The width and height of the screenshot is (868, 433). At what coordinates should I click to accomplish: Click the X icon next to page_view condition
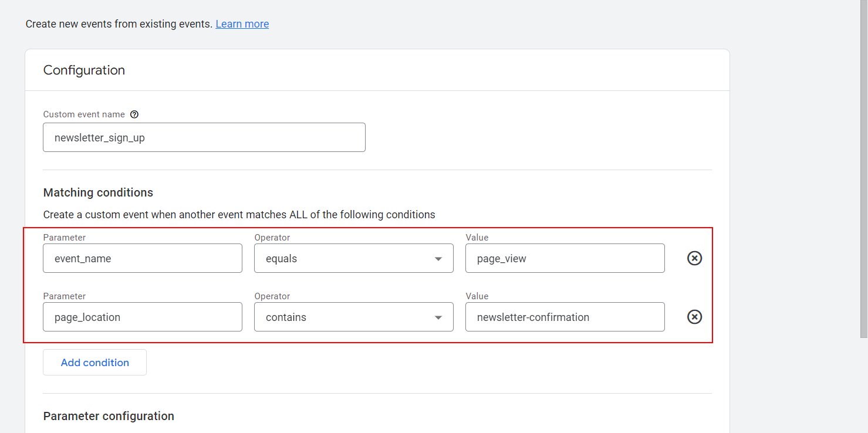pyautogui.click(x=694, y=258)
